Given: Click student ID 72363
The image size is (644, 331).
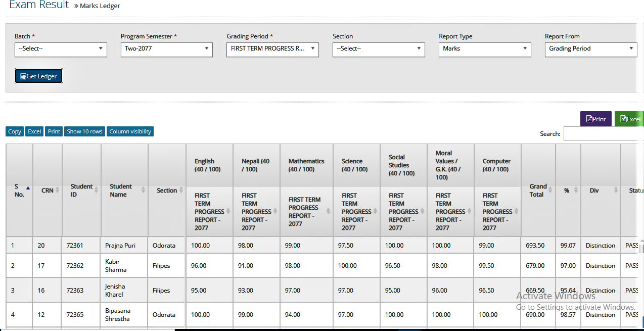Looking at the screenshot, I should click(x=75, y=291).
